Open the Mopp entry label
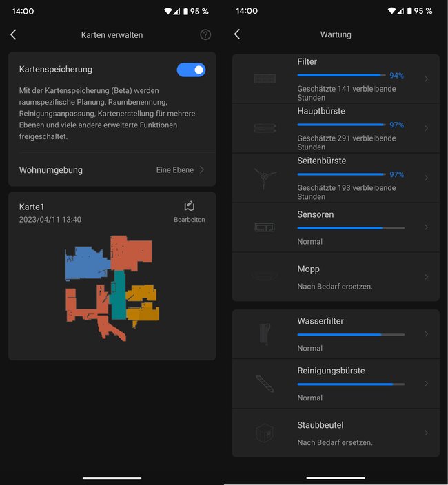Viewport: 448px width, 485px height. [309, 269]
